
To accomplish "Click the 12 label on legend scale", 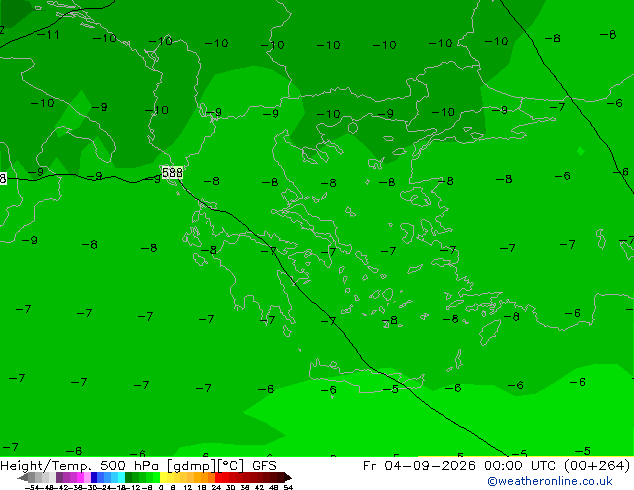I will (x=188, y=487).
